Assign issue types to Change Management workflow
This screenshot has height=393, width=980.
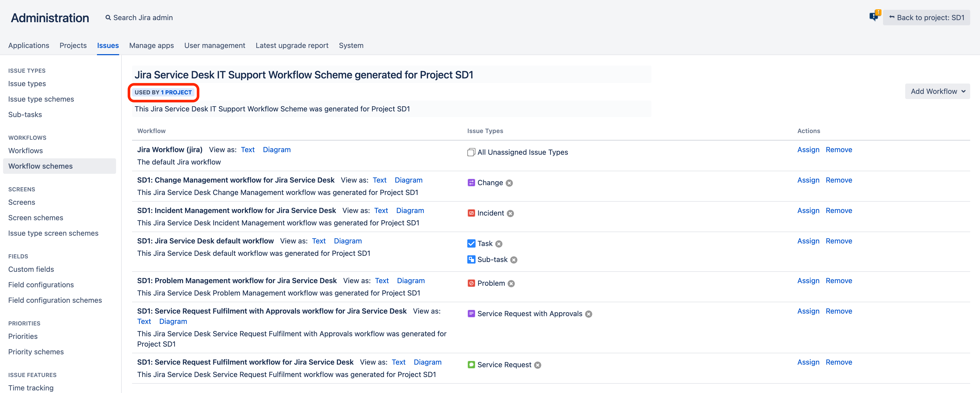click(x=808, y=180)
